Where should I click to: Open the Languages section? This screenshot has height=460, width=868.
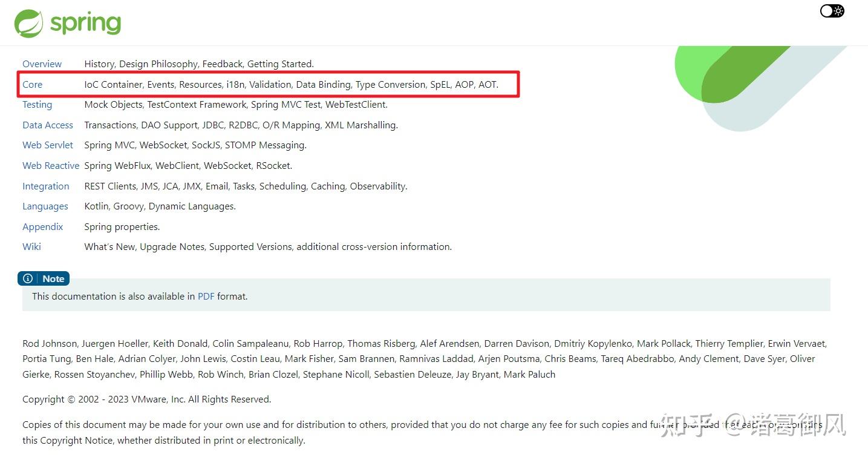point(45,206)
